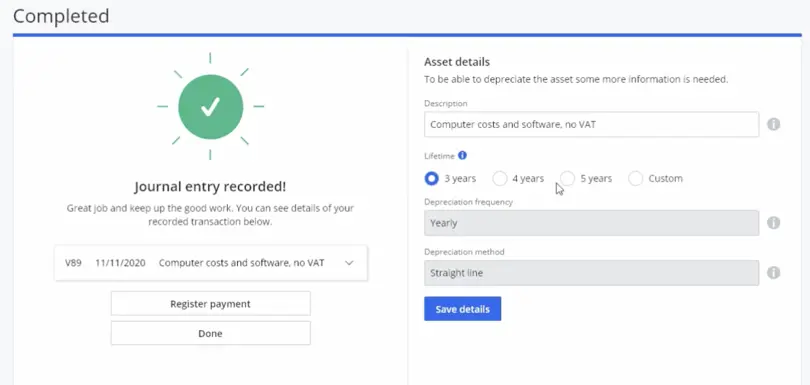
Task: Click the Asset details heading
Action: click(457, 62)
